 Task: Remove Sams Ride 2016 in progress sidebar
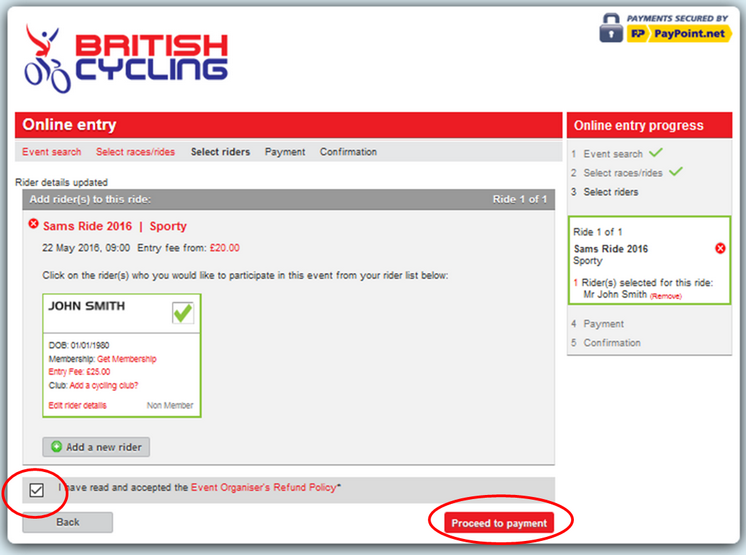tap(720, 248)
